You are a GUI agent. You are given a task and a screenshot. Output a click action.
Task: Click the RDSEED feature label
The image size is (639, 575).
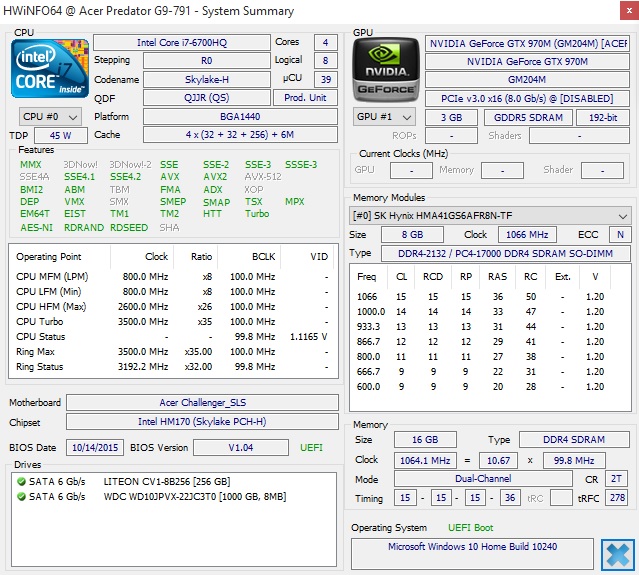129,228
